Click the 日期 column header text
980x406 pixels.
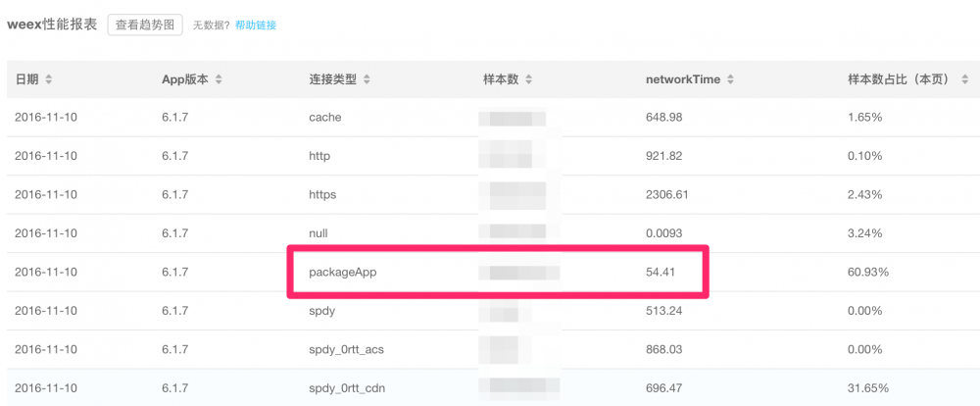[26, 79]
